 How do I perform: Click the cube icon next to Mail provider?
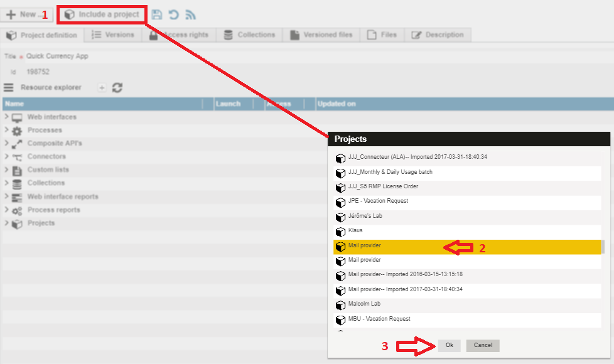point(341,245)
